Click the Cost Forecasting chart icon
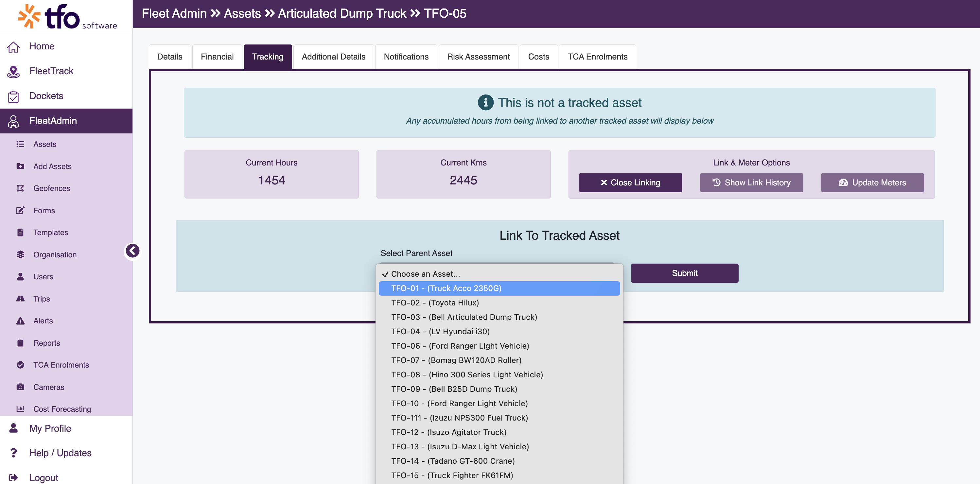The image size is (980, 484). click(x=20, y=409)
